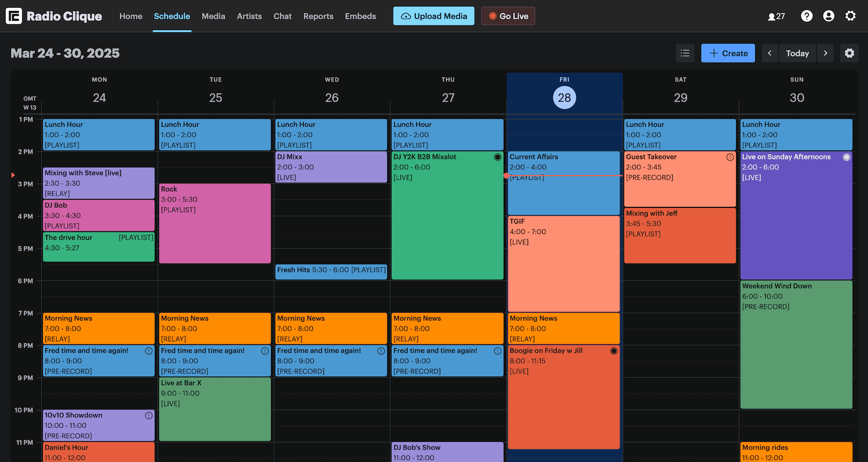The height and width of the screenshot is (462, 868).
Task: Open the user profile account icon
Action: (x=828, y=16)
